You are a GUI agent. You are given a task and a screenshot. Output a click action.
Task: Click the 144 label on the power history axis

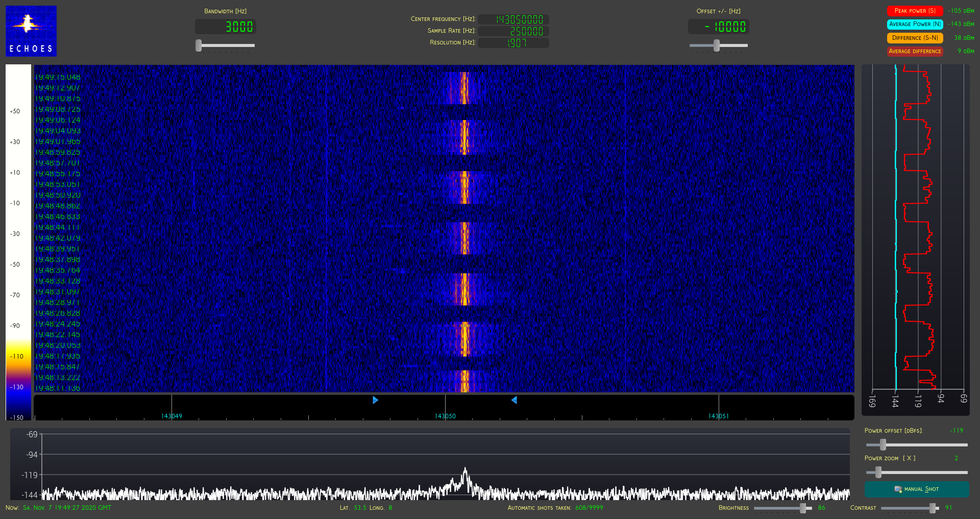(x=895, y=401)
